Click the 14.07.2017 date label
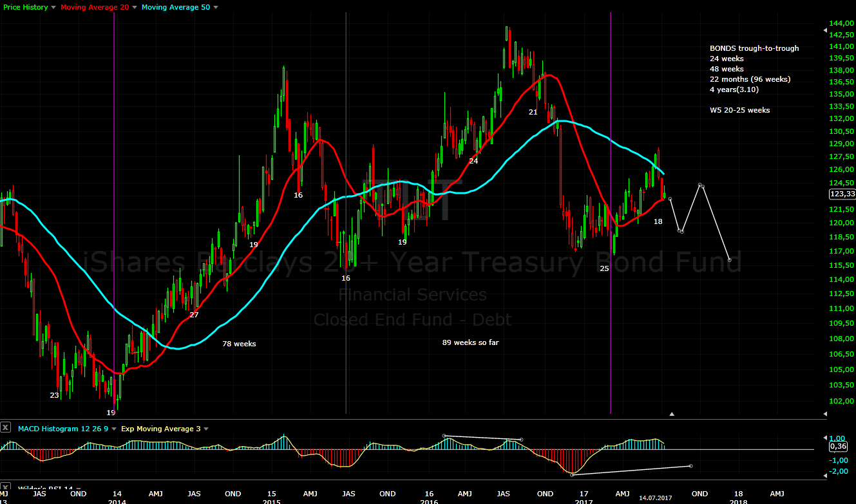This screenshot has width=856, height=504. 654,498
